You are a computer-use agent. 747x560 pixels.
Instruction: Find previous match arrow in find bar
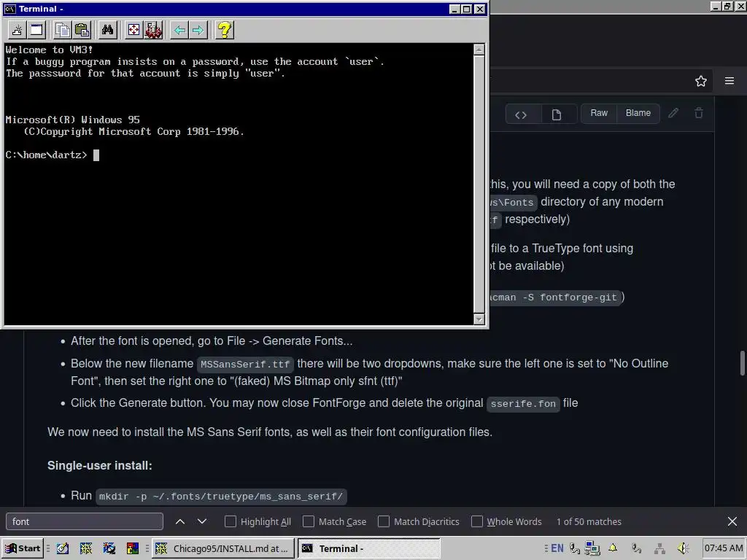pos(180,522)
